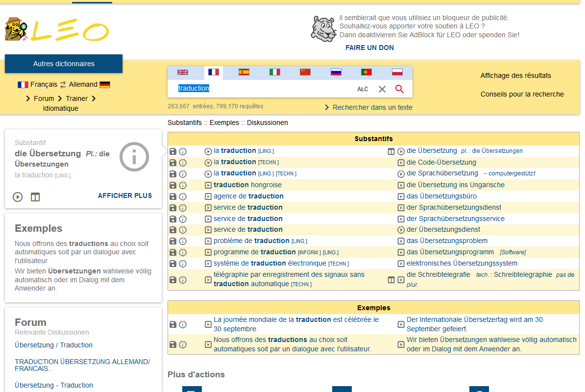Open Conseils pour la recherche
The width and height of the screenshot is (585, 392).
(x=522, y=95)
